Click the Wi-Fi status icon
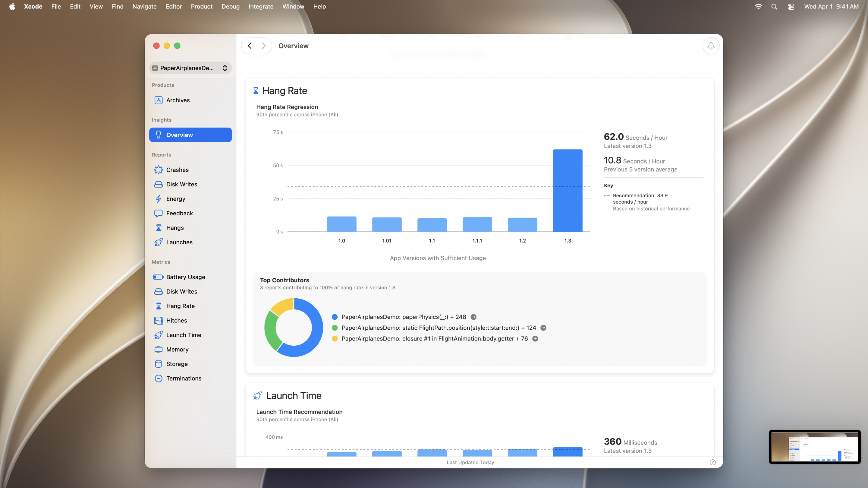 [x=758, y=6]
